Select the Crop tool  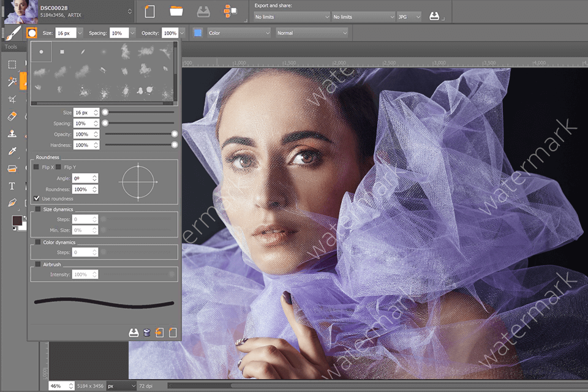tap(12, 99)
